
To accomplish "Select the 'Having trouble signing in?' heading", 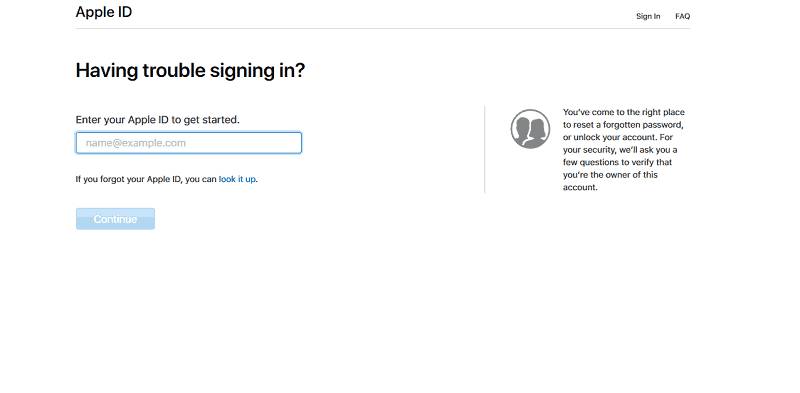I will (190, 70).
